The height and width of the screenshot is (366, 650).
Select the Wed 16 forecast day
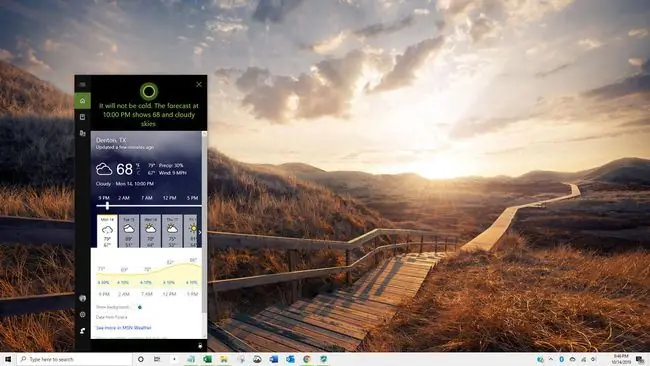point(150,231)
